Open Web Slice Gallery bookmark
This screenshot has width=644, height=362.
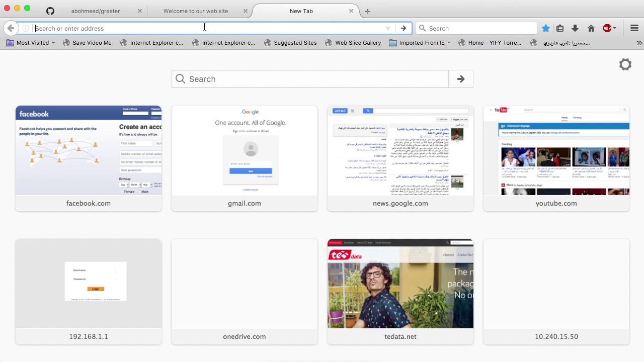[x=353, y=43]
